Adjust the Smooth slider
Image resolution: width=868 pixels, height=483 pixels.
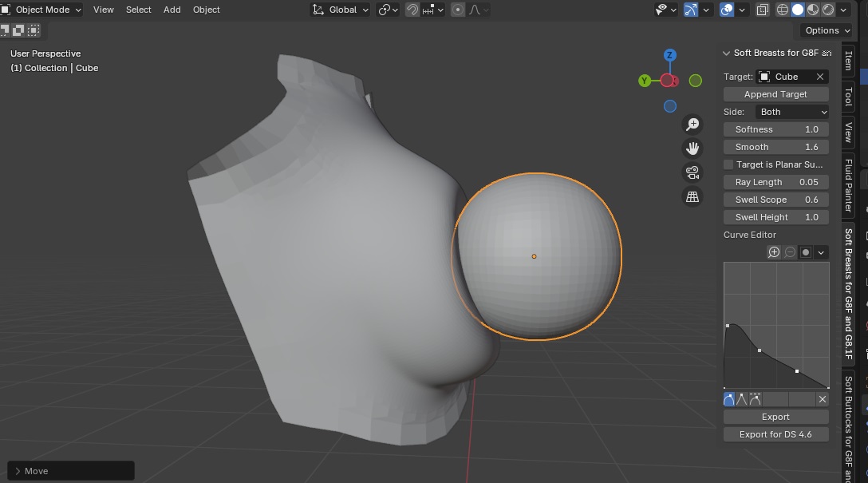[775, 148]
